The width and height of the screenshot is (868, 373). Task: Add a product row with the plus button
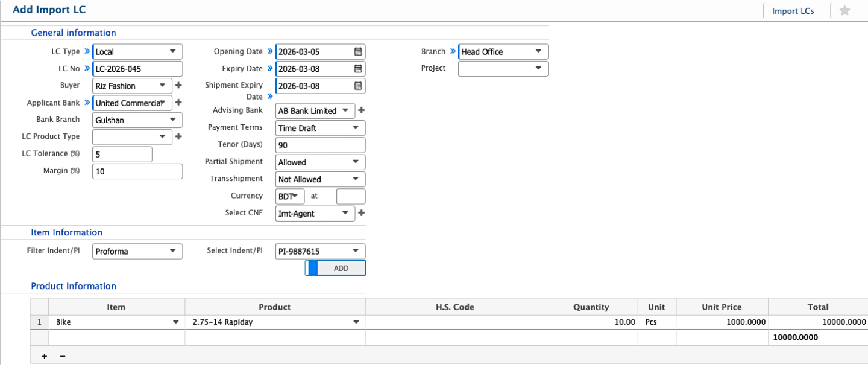(43, 356)
